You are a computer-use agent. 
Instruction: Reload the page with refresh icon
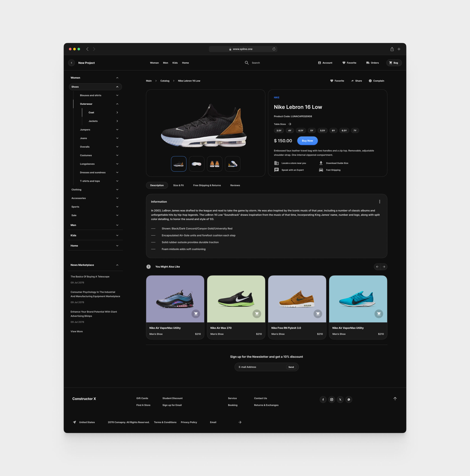(x=274, y=49)
